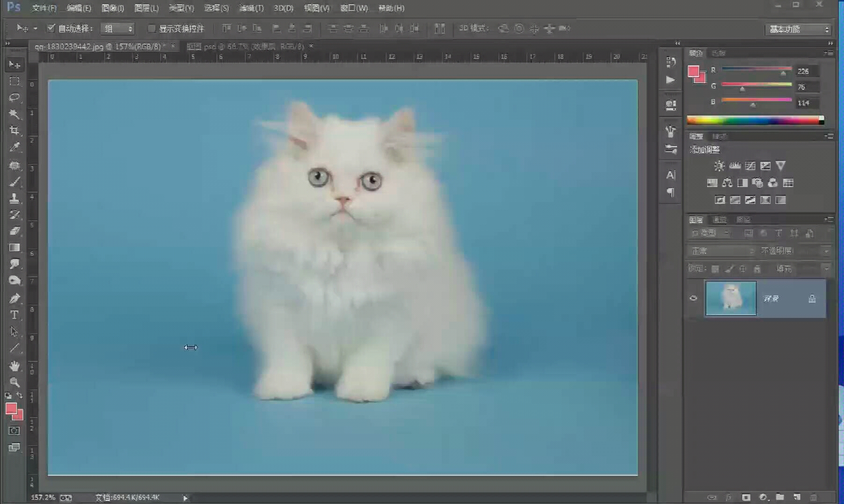Select the Healing Brush tool
This screenshot has width=844, height=504.
pos(15,165)
